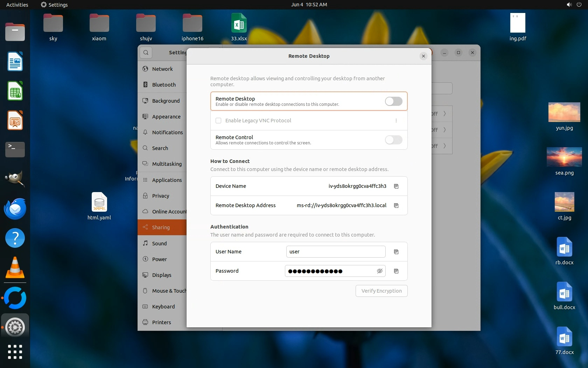Image resolution: width=588 pixels, height=368 pixels.
Task: Copy the Password value
Action: (x=396, y=271)
